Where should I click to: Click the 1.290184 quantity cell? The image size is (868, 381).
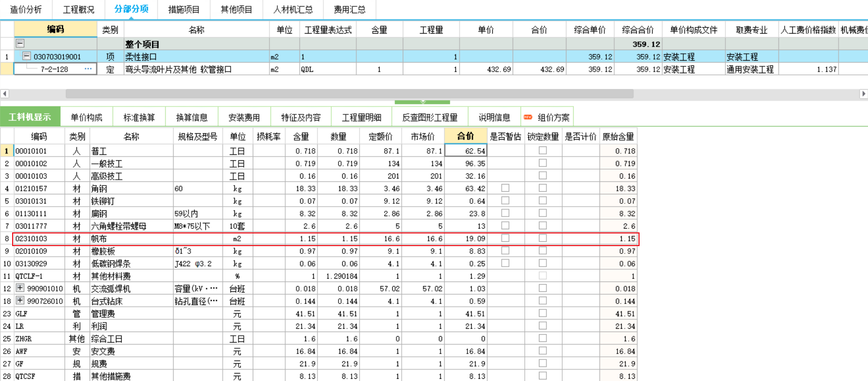coord(338,276)
